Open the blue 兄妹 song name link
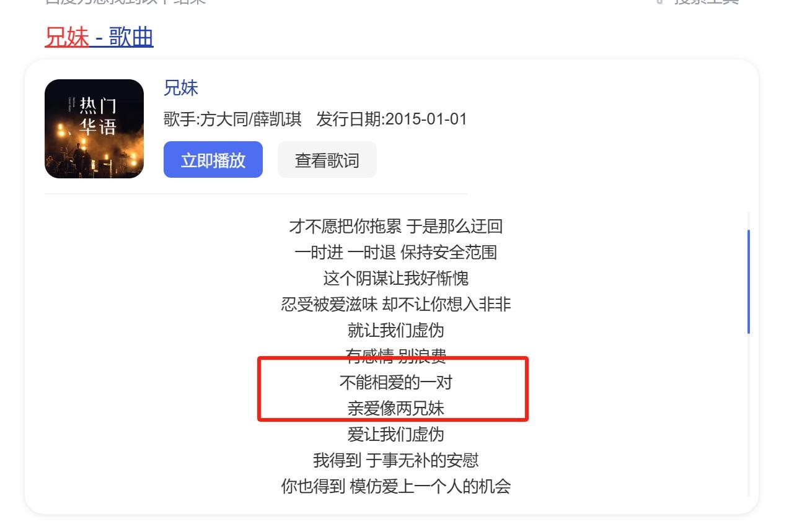Screen dimensions: 789x532 [181, 88]
